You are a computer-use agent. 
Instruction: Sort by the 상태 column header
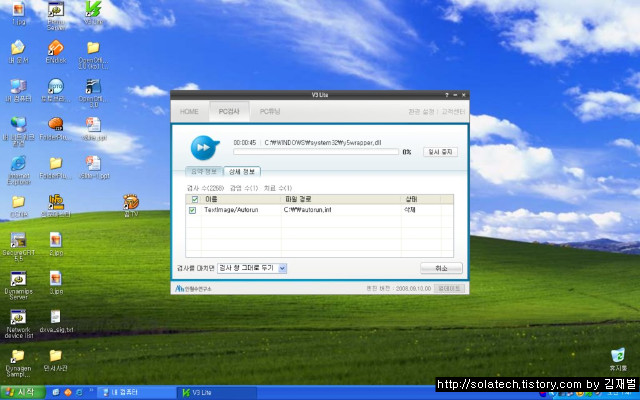421,199
